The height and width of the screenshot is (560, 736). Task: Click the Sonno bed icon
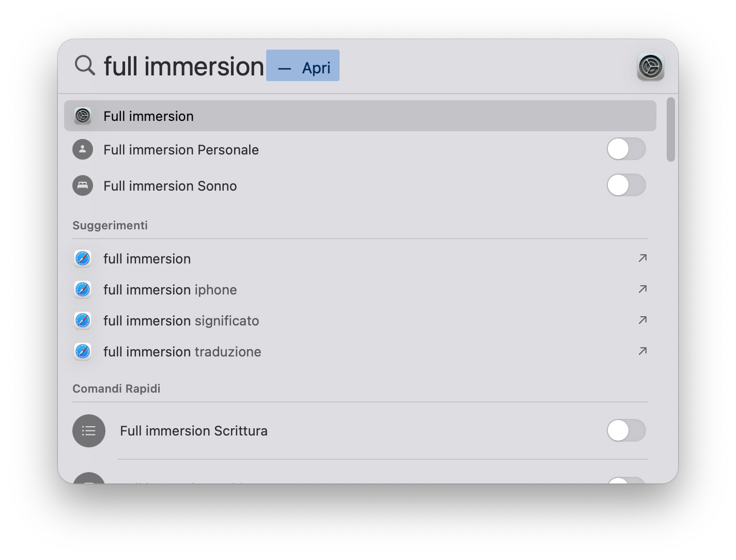83,185
